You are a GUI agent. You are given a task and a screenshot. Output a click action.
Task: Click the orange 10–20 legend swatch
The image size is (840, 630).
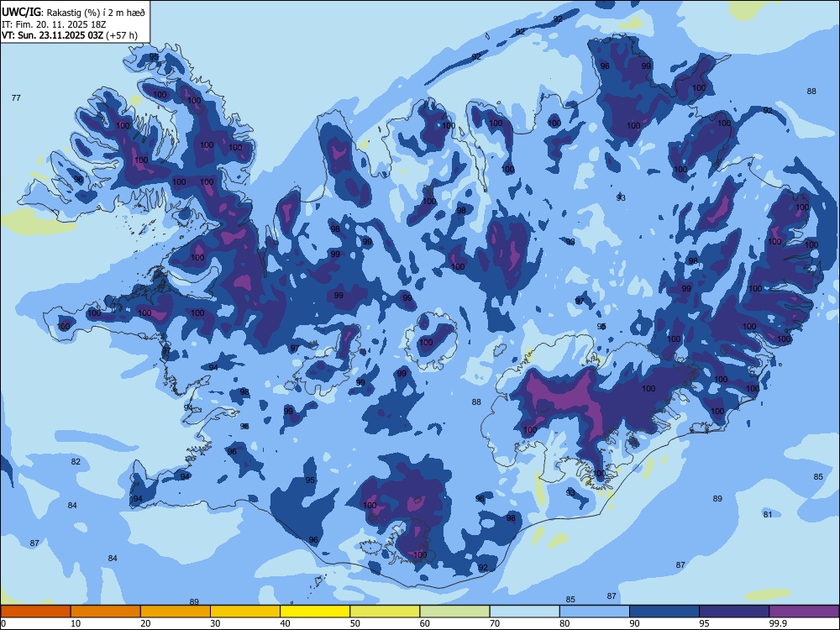[106, 612]
